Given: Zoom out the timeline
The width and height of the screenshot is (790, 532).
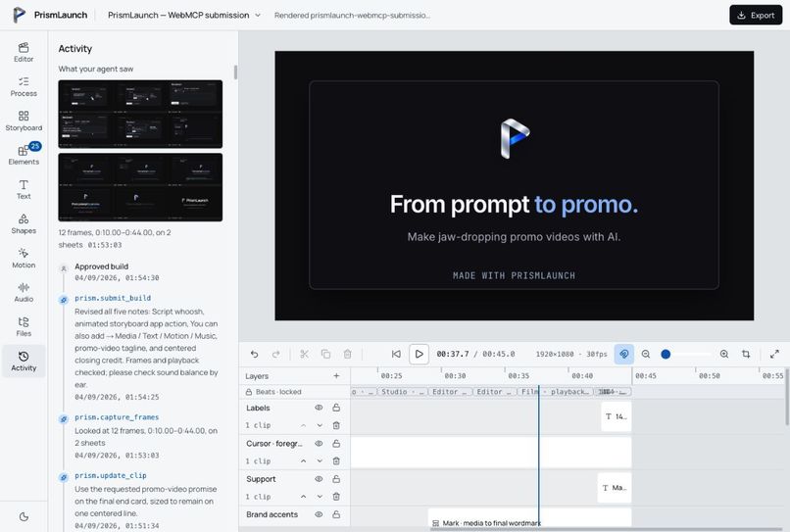Looking at the screenshot, I should [646, 354].
